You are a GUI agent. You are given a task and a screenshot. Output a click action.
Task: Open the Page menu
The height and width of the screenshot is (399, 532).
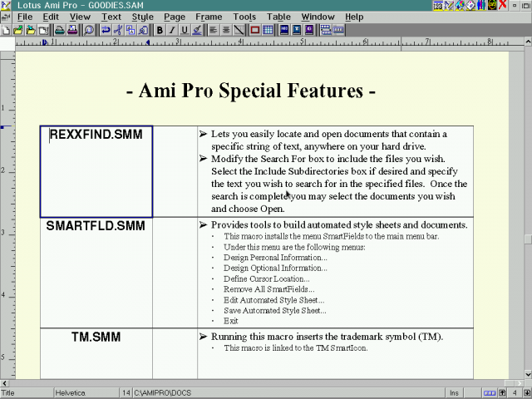(x=175, y=17)
